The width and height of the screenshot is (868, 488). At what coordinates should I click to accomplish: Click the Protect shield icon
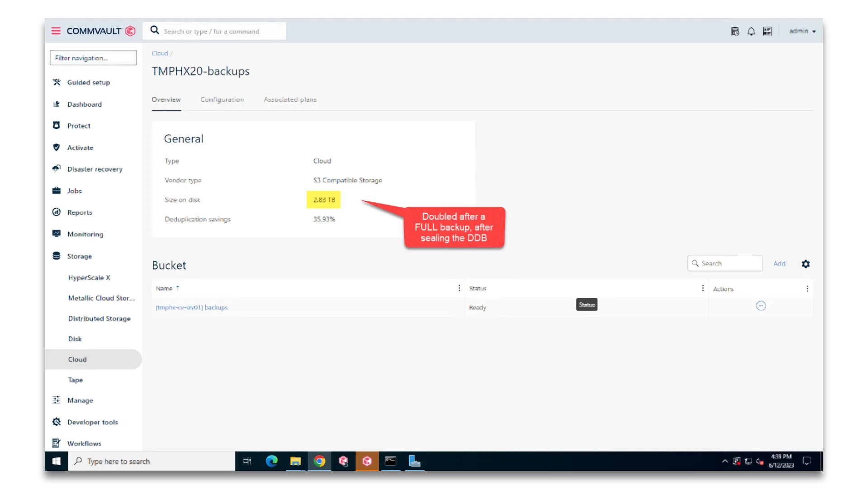[x=57, y=125]
